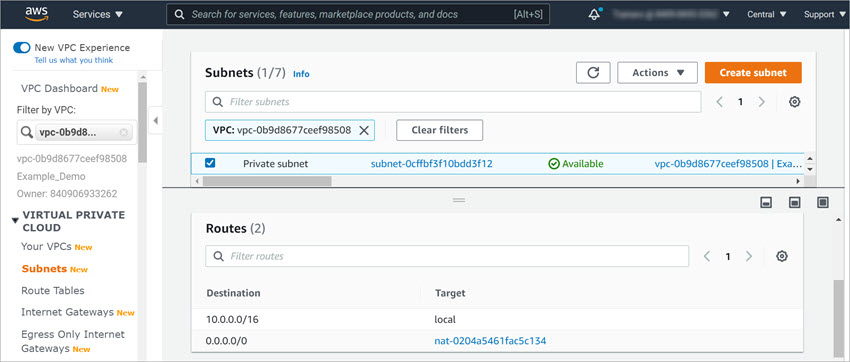Click the subnets table horizontal scrollbar
The image size is (850, 362).
coord(267,181)
